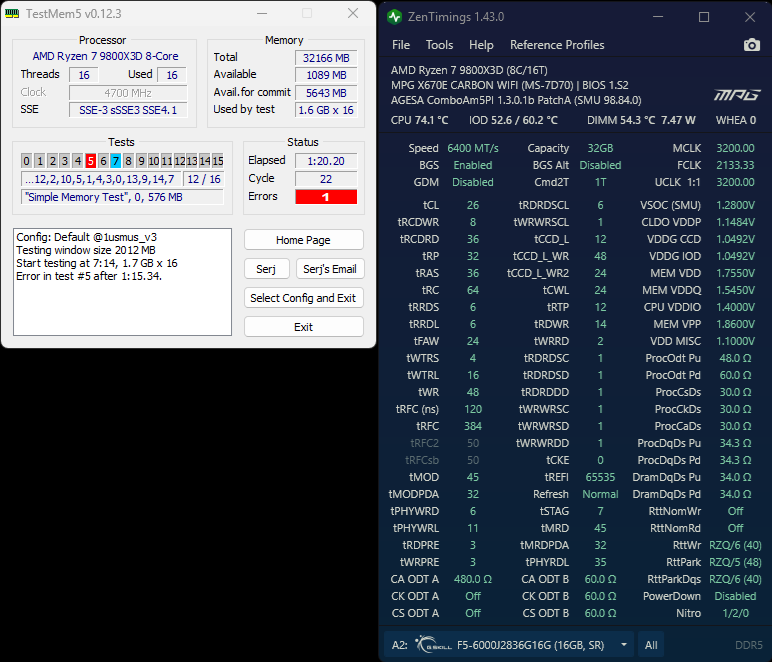Click the red Errors count field
Viewport: 772px width, 662px height.
(326, 196)
